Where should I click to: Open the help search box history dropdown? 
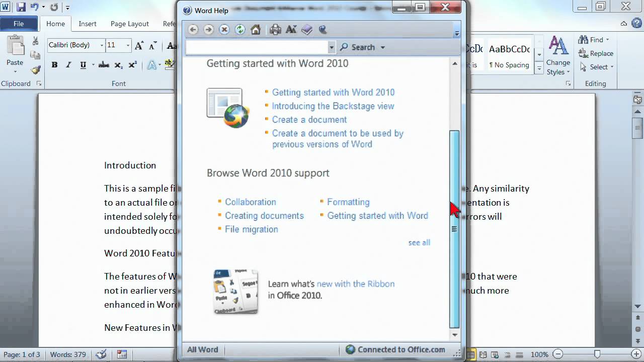(x=331, y=47)
